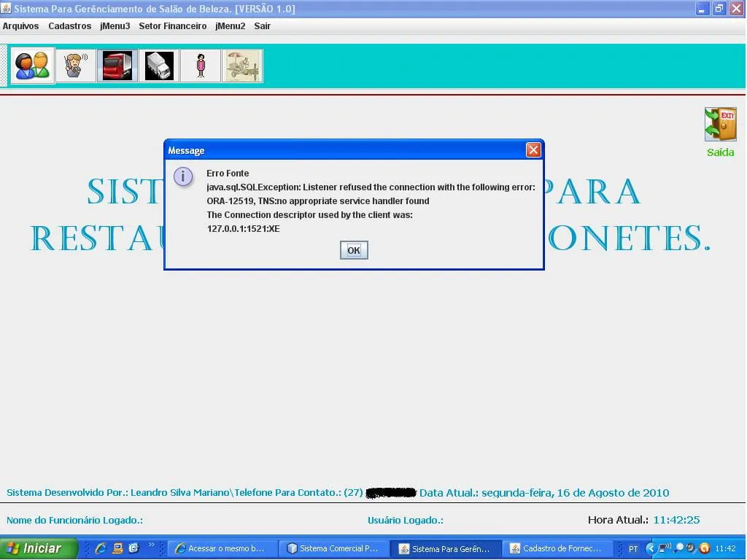Click the Sair menu item
747x560 pixels.
pyautogui.click(x=262, y=26)
